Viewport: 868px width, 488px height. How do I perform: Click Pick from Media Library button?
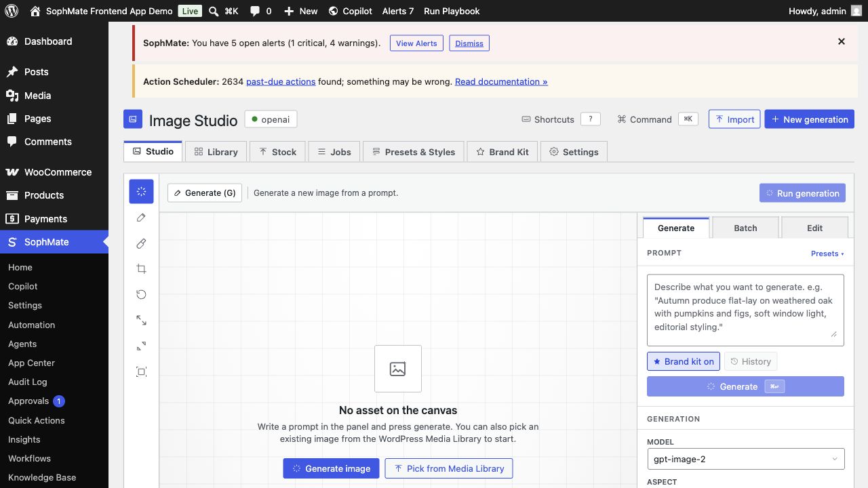point(449,468)
